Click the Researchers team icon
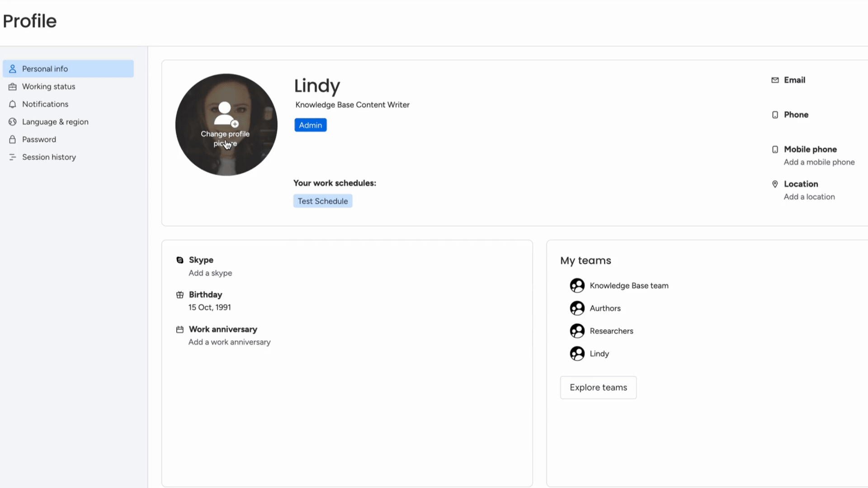This screenshot has height=488, width=868. (x=577, y=331)
